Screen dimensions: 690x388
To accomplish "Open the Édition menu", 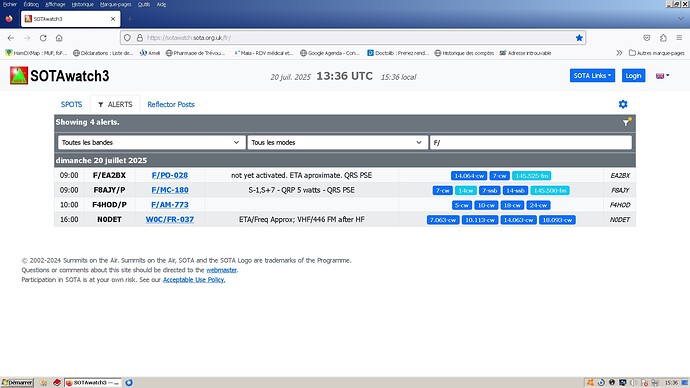I will coord(31,4).
